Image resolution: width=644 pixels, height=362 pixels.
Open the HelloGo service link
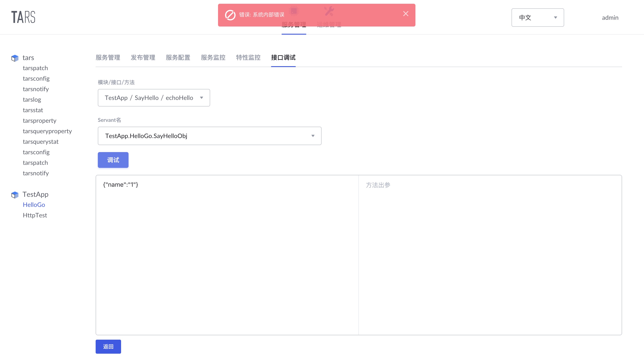(x=34, y=205)
